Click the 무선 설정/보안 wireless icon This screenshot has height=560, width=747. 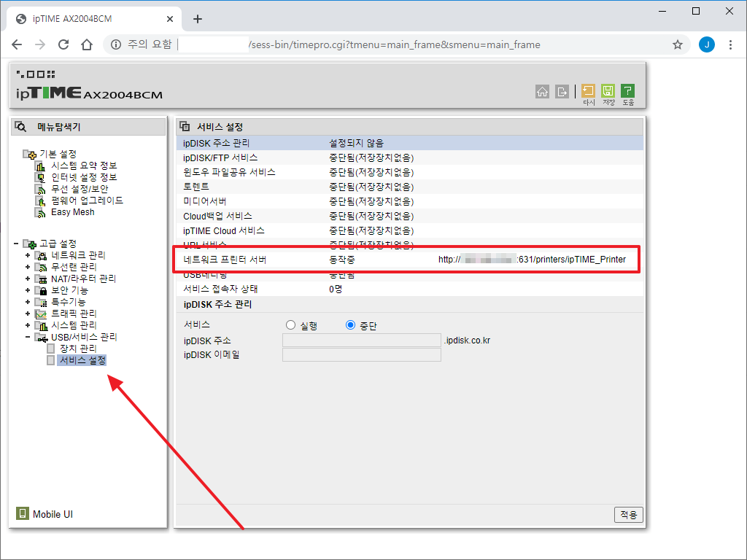[x=41, y=189]
